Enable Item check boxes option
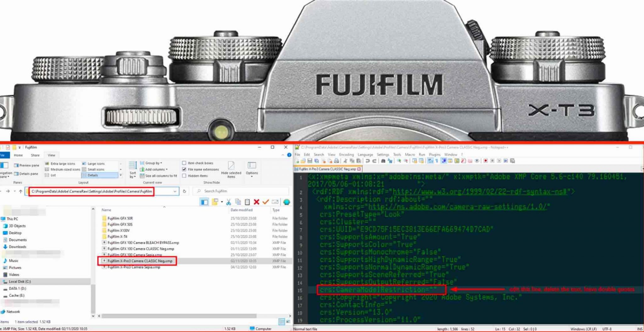The image size is (644, 332). click(x=184, y=163)
